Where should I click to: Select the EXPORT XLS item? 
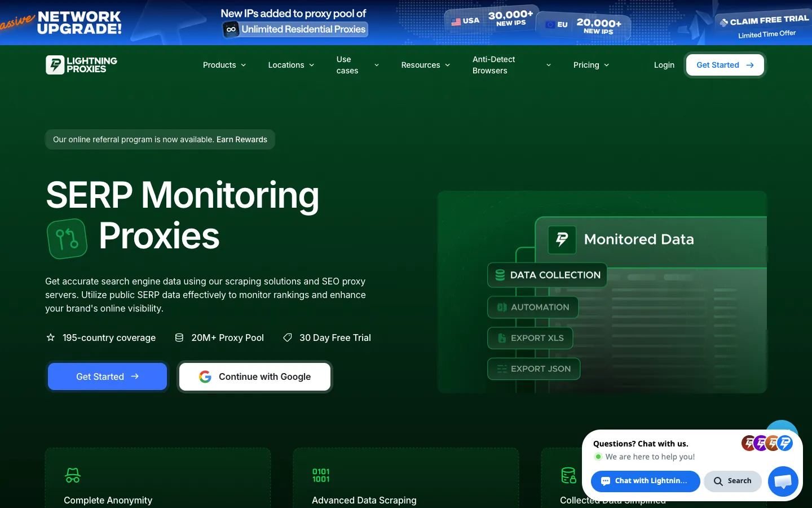click(x=530, y=338)
